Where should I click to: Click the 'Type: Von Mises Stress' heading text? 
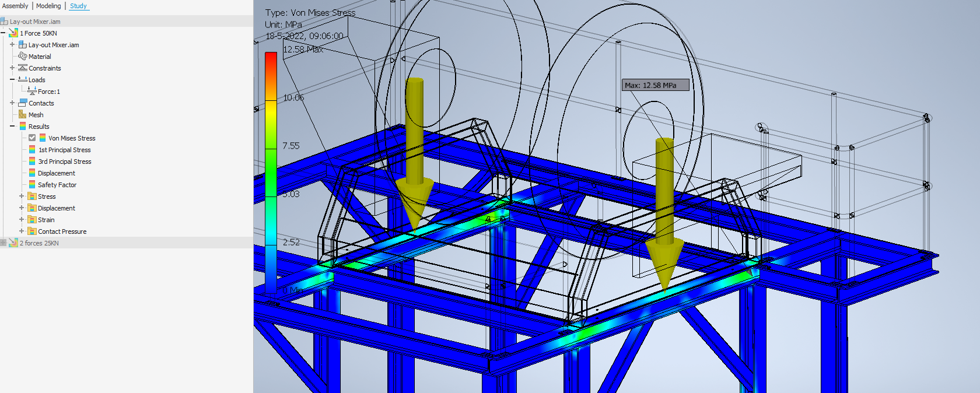310,12
